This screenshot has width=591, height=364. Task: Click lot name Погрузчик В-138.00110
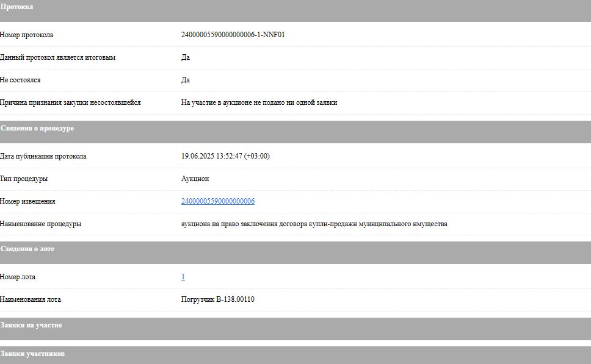(x=217, y=299)
